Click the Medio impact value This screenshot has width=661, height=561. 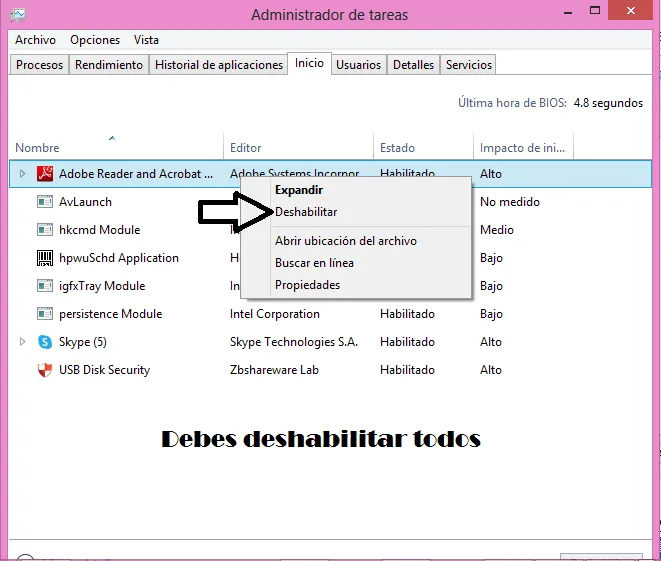coord(497,230)
